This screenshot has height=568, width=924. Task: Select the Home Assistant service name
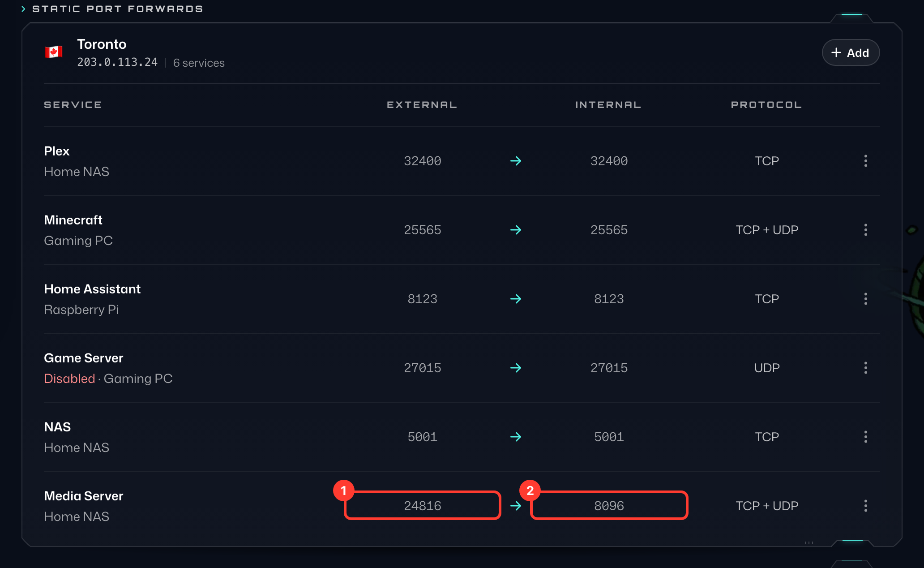92,289
